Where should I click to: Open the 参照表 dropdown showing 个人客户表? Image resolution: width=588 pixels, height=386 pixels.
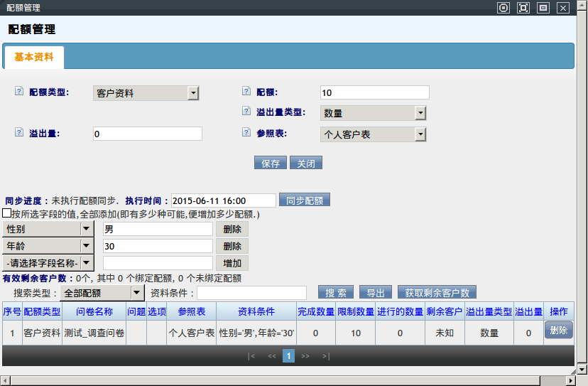pos(373,134)
